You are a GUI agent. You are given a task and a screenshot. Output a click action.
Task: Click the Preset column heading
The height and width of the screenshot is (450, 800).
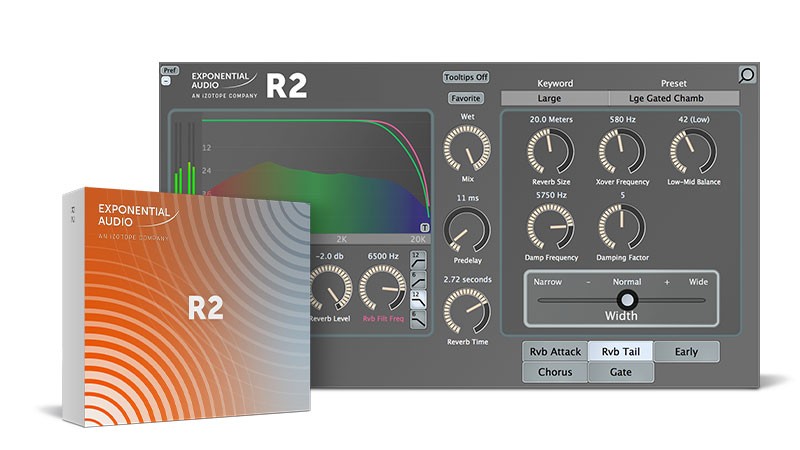pos(673,83)
